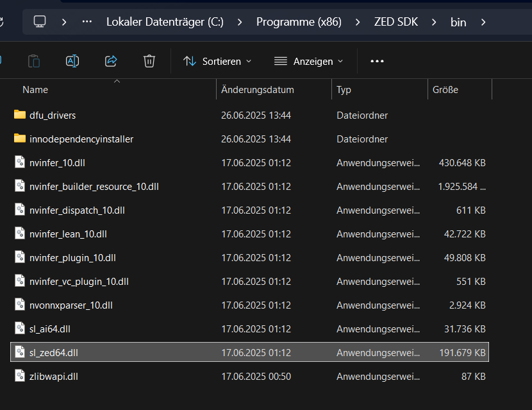Expand chevron after bin breadcrumb
The image size is (532, 410).
pyautogui.click(x=483, y=22)
